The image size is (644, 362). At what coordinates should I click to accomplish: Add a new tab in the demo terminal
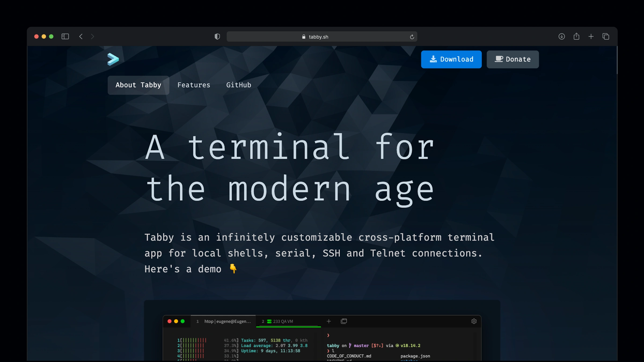pyautogui.click(x=329, y=321)
